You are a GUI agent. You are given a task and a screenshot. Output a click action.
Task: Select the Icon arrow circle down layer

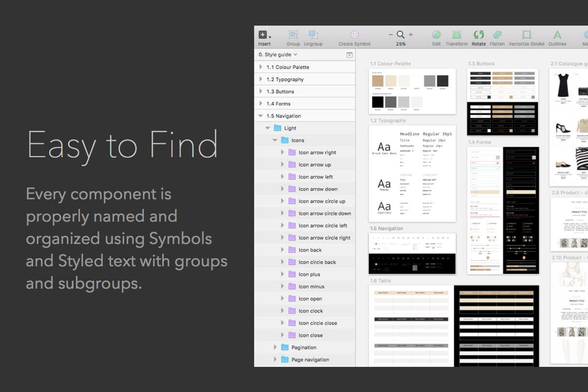click(305, 214)
